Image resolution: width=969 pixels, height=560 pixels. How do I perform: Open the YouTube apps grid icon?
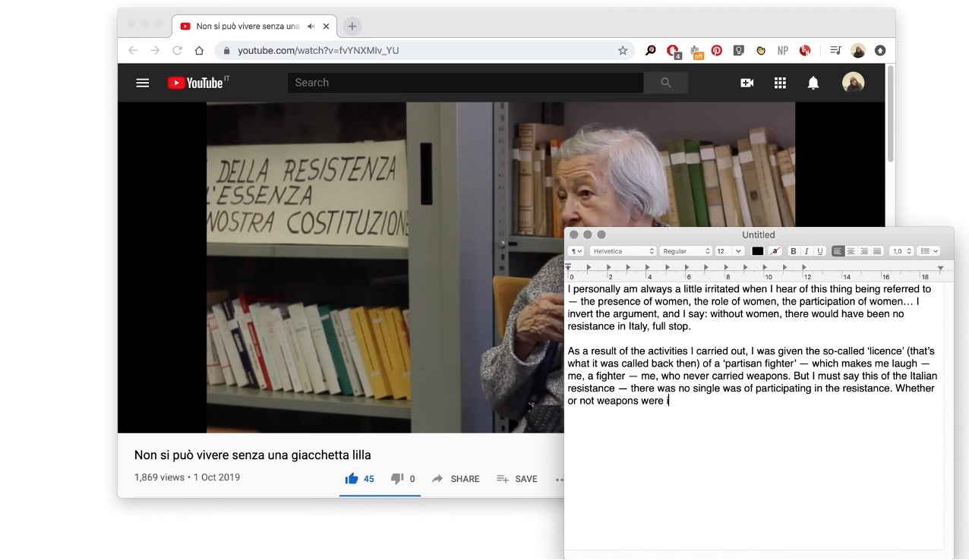[780, 83]
